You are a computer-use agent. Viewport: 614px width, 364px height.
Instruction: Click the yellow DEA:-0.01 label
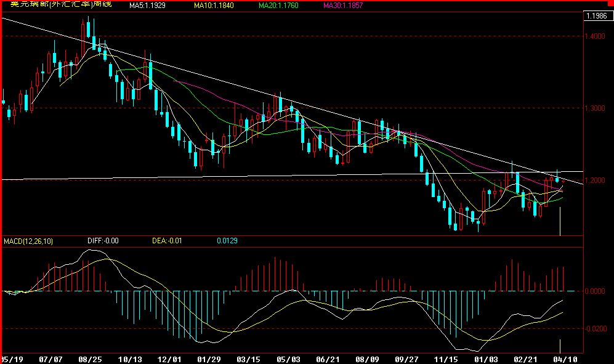[167, 241]
